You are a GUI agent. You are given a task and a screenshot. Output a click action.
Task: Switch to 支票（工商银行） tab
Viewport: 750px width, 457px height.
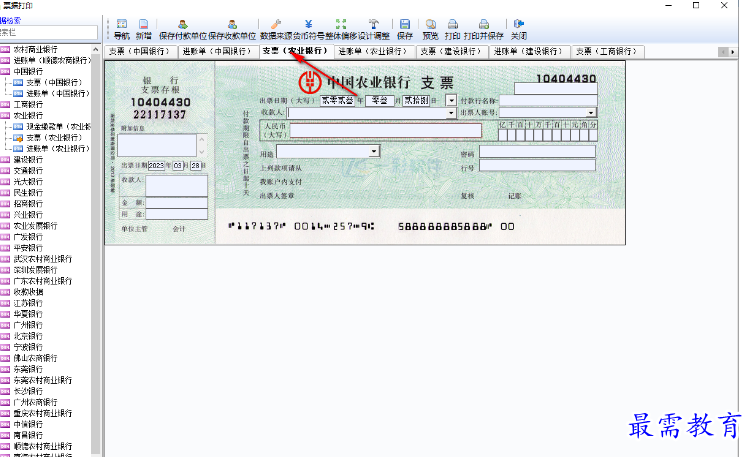click(607, 51)
